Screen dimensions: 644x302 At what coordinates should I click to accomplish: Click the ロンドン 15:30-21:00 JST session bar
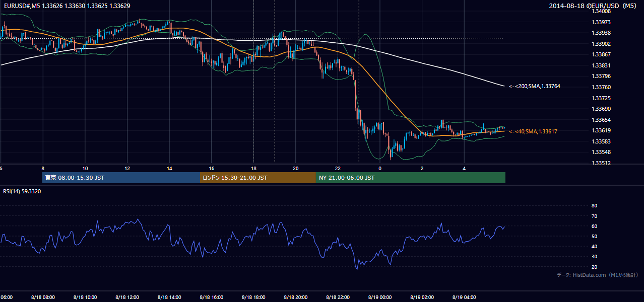tap(258, 178)
